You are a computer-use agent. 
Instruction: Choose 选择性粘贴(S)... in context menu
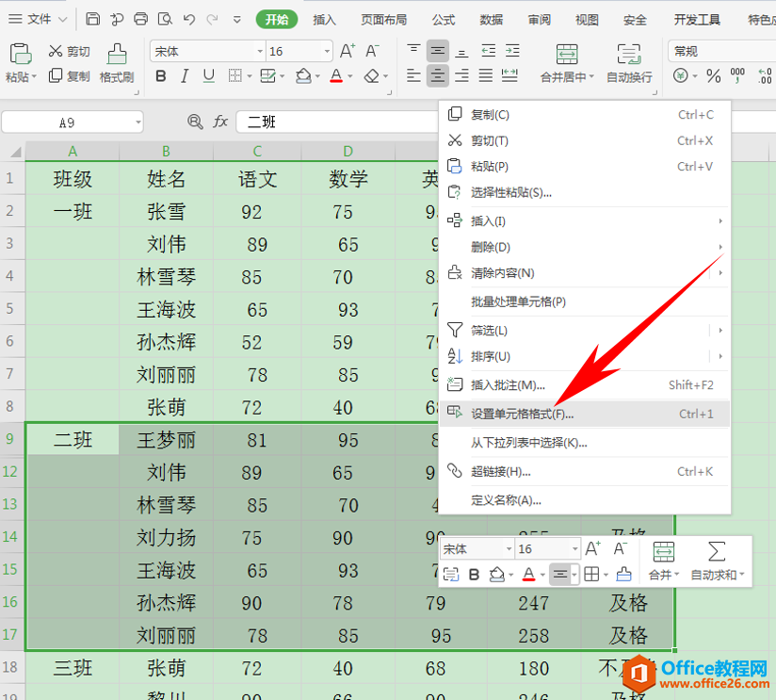click(x=584, y=192)
